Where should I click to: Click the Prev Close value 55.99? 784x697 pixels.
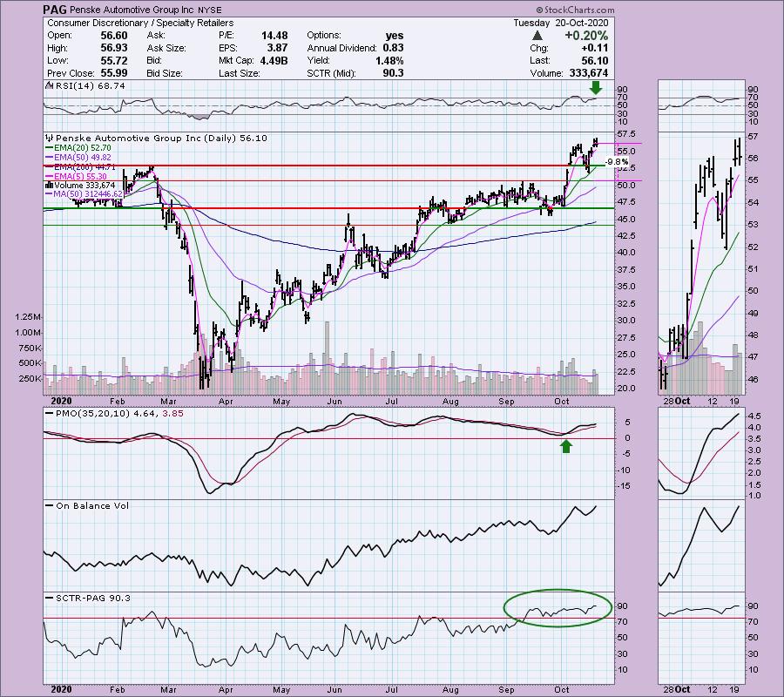(x=114, y=73)
